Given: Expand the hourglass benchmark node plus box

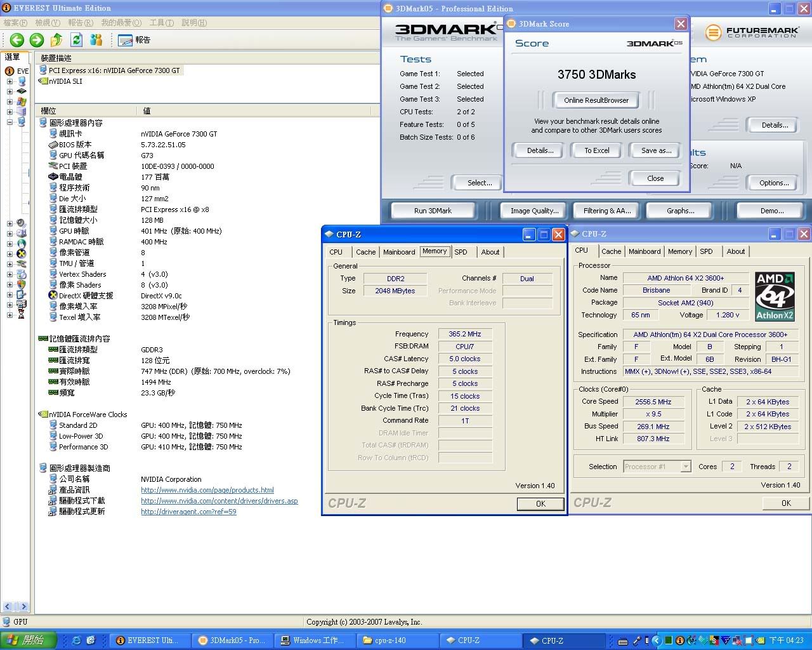Looking at the screenshot, I should [10, 315].
